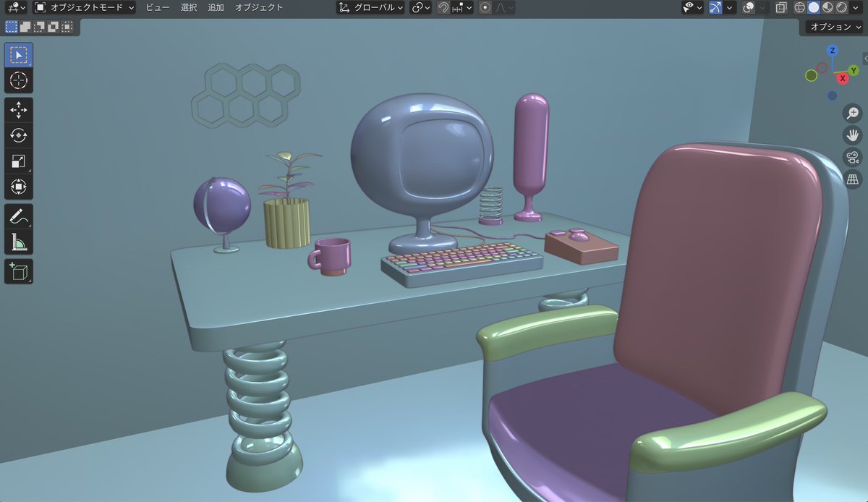Select the Move tool

(x=19, y=110)
